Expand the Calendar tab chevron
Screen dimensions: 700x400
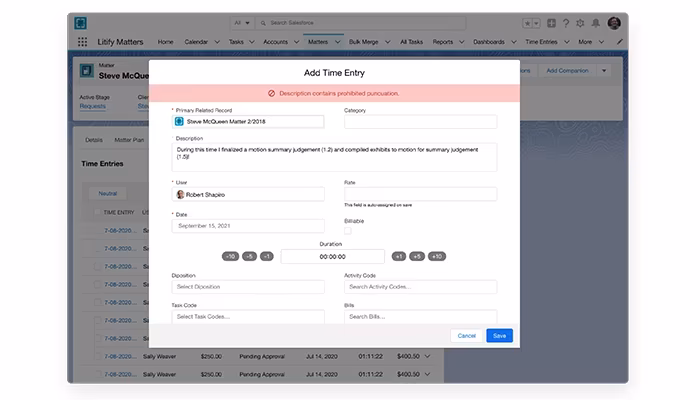coord(217,42)
